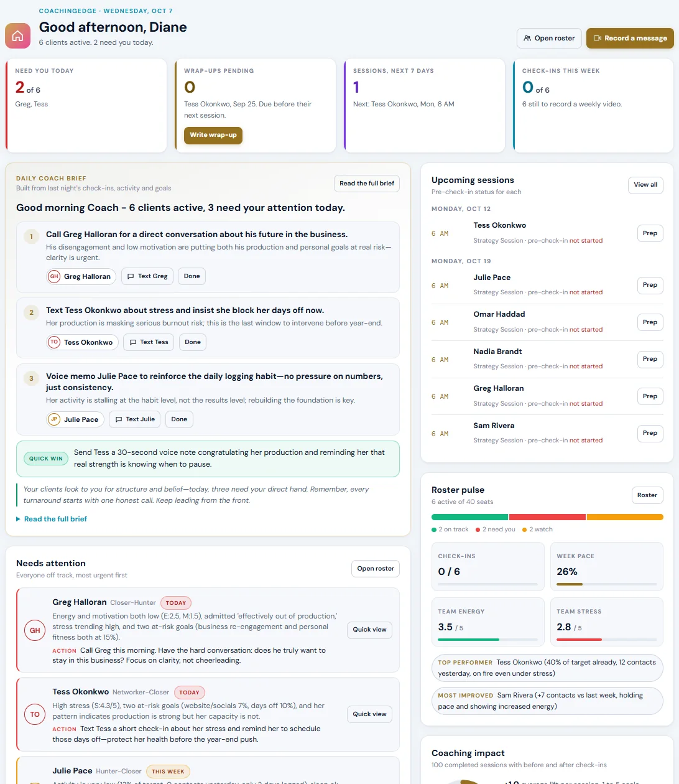Select the Check-ins 0 / 6 tile
Image resolution: width=679 pixels, height=784 pixels.
(488, 567)
